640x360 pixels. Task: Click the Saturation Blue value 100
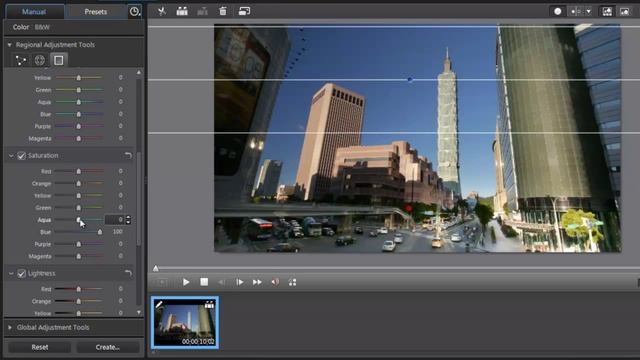click(x=118, y=231)
